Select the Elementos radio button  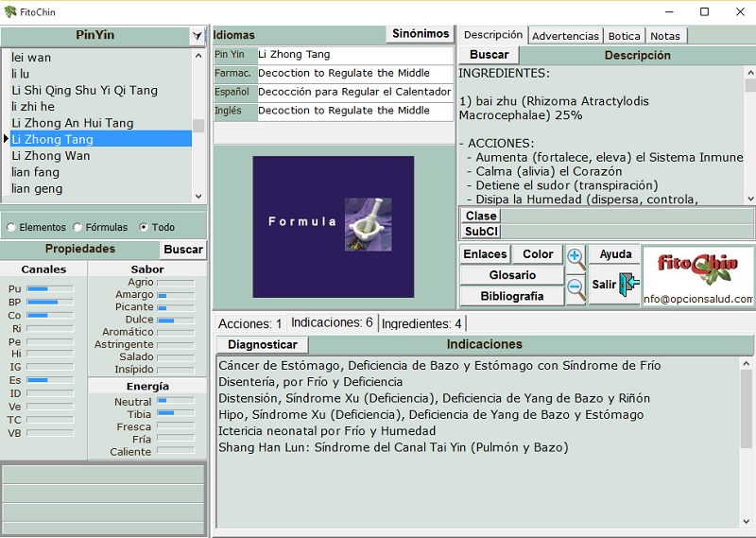point(11,228)
